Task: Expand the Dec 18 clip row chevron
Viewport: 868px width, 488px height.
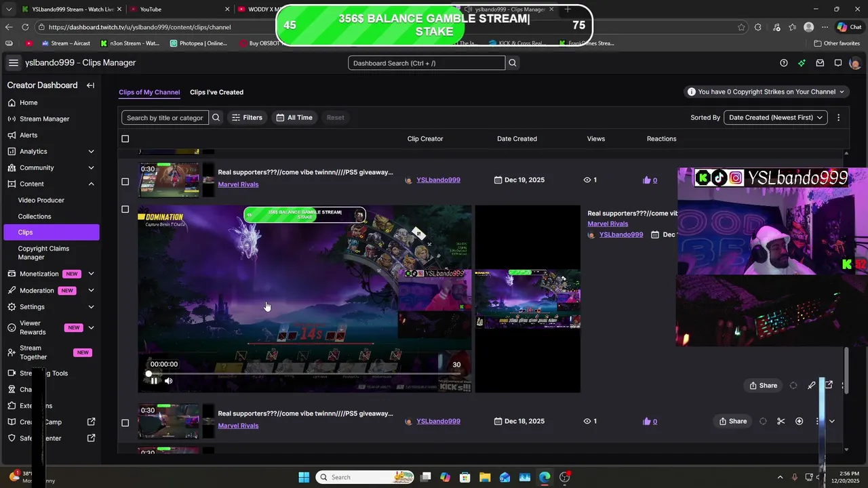Action: coord(832,421)
